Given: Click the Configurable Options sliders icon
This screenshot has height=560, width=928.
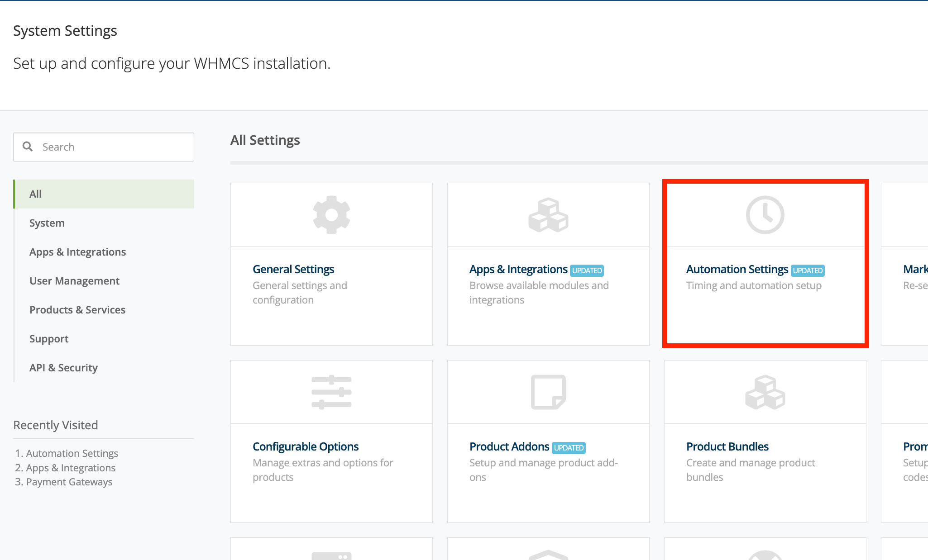Looking at the screenshot, I should tap(331, 392).
